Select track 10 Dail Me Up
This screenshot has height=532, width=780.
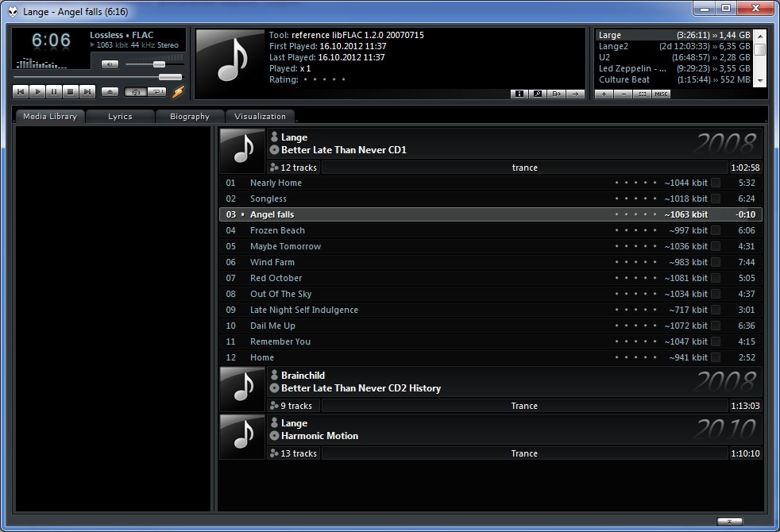491,326
